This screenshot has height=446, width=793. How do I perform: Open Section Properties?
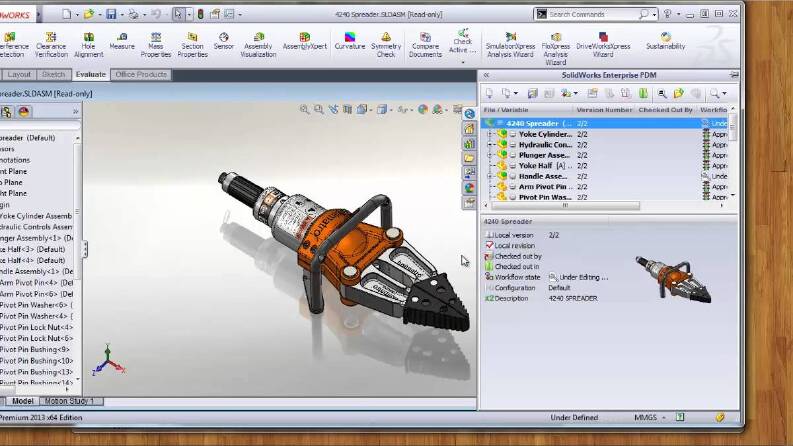tap(192, 44)
